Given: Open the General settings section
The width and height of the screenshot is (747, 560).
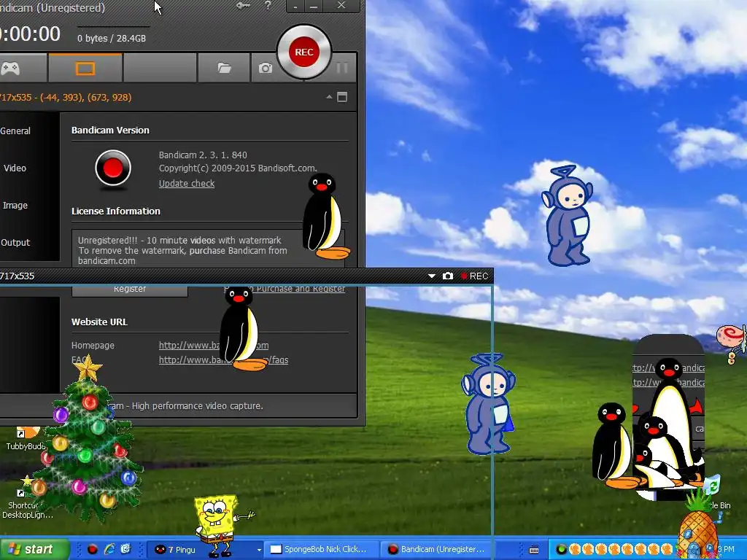Looking at the screenshot, I should coord(15,131).
